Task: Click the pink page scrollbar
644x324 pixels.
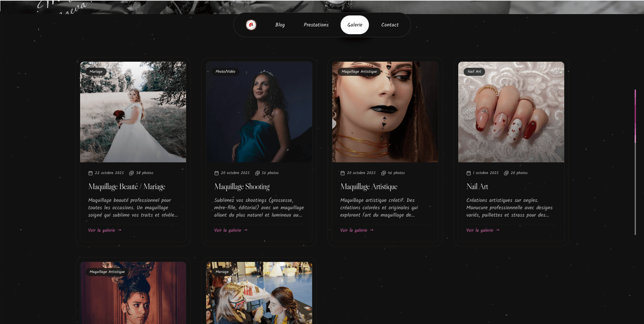Action: 635,116
